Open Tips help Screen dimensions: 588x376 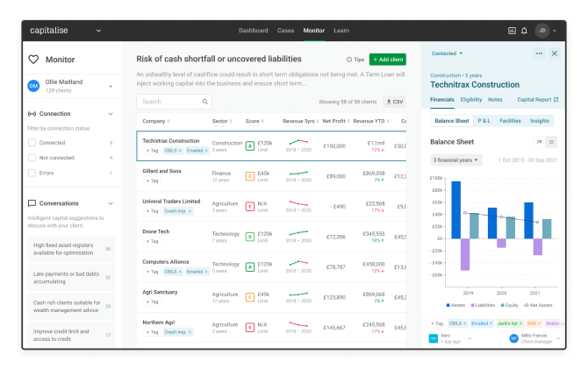tap(355, 60)
